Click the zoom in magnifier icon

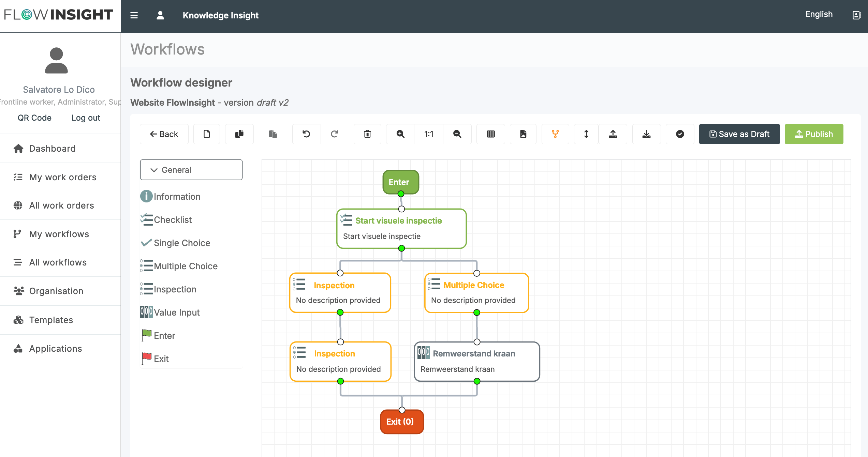click(400, 134)
